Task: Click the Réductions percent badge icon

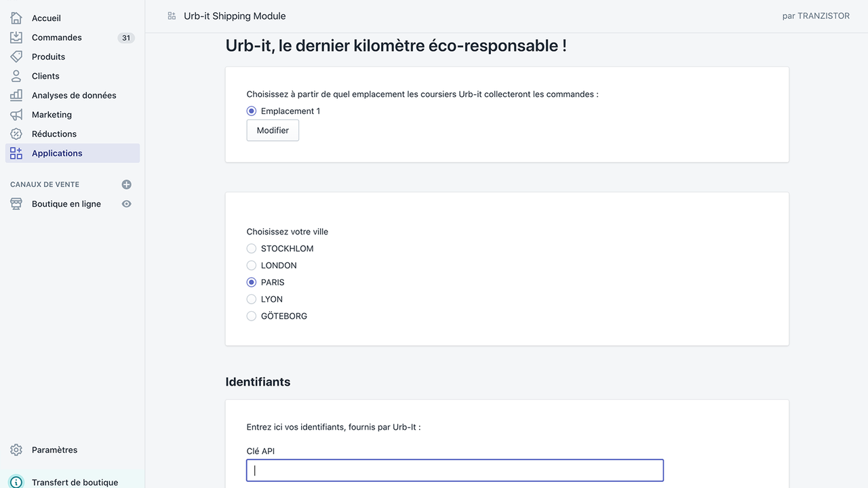Action: 16,134
